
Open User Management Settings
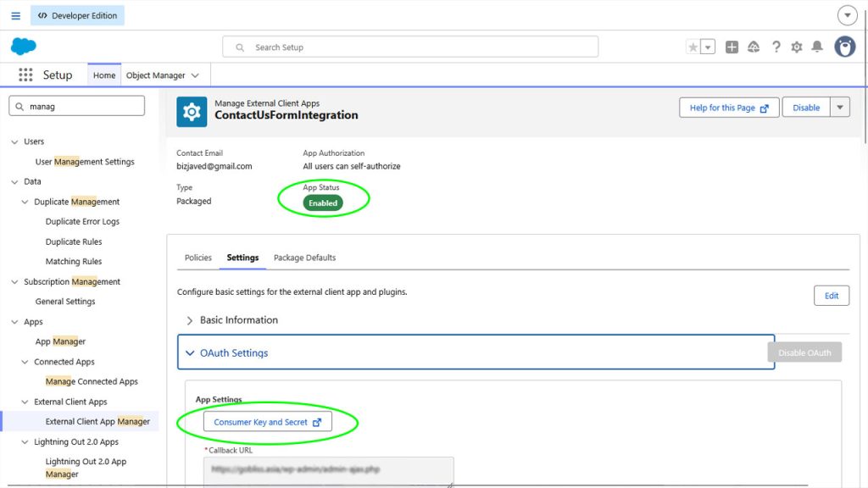[x=85, y=162]
